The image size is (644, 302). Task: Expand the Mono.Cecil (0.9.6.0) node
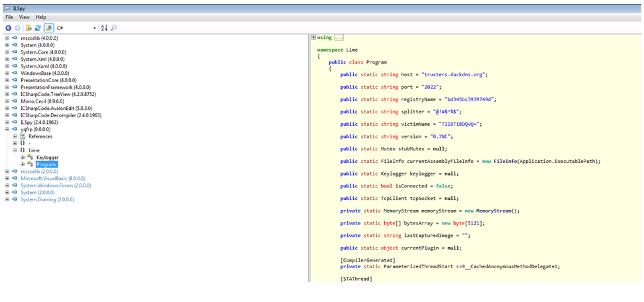coord(7,101)
